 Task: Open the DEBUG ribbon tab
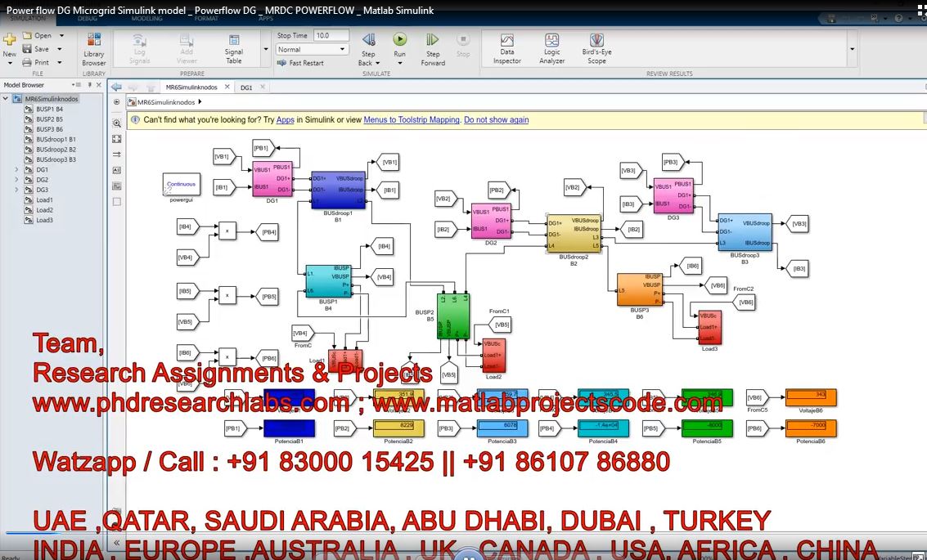pos(88,18)
